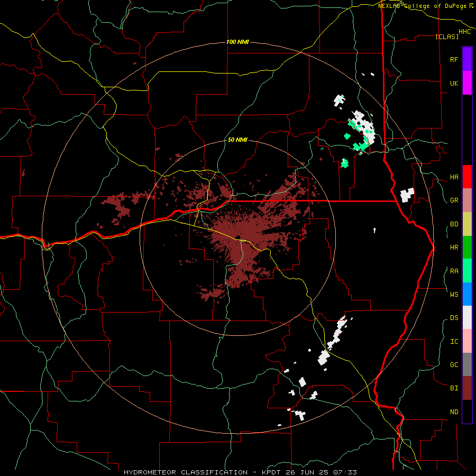This screenshot has height=476, width=476.
Task: Click the HA legend label
Action: click(x=454, y=177)
